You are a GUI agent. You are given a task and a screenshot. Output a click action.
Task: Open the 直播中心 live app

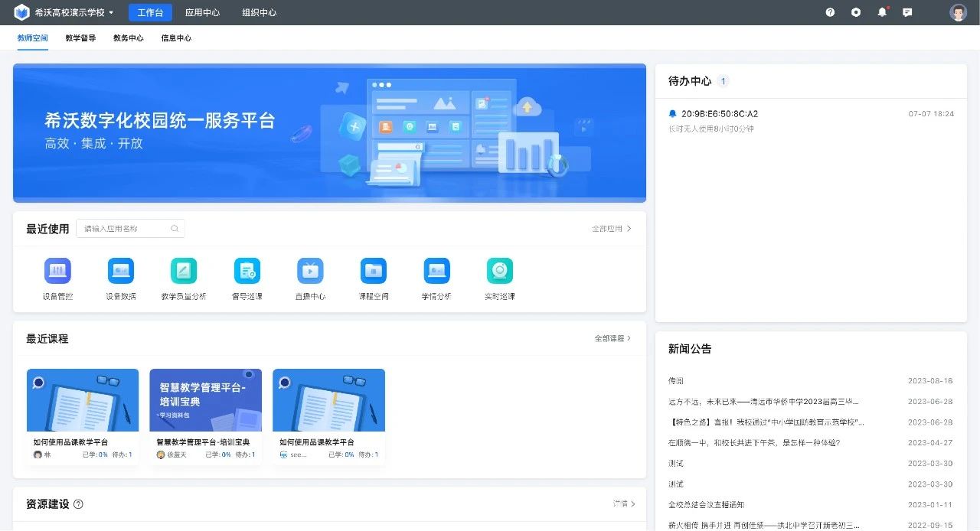pyautogui.click(x=310, y=272)
